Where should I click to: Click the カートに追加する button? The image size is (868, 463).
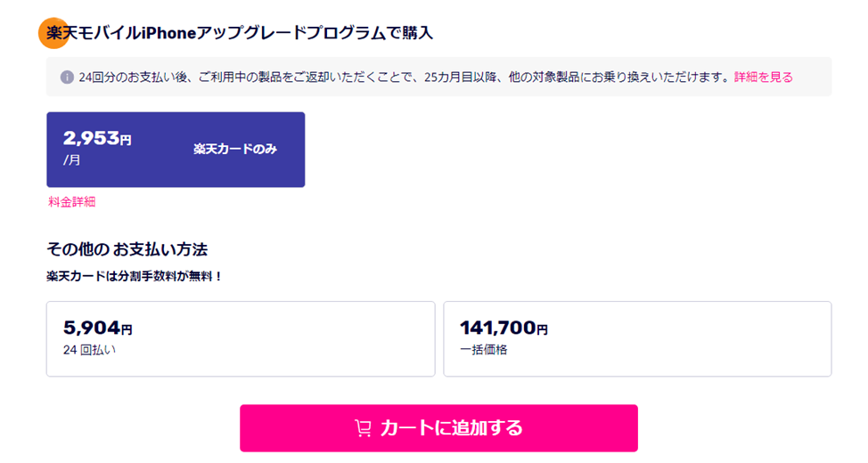[x=438, y=428]
